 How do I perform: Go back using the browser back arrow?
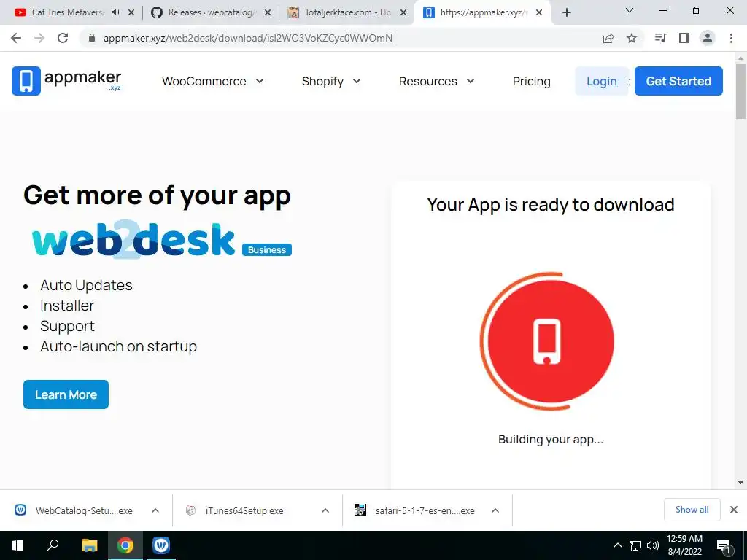click(16, 38)
